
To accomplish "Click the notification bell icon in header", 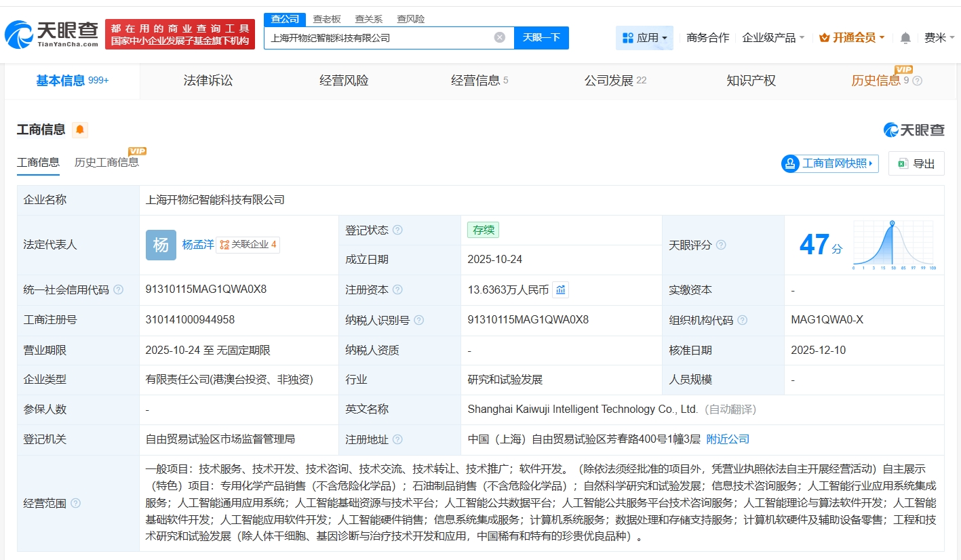I will tap(905, 38).
